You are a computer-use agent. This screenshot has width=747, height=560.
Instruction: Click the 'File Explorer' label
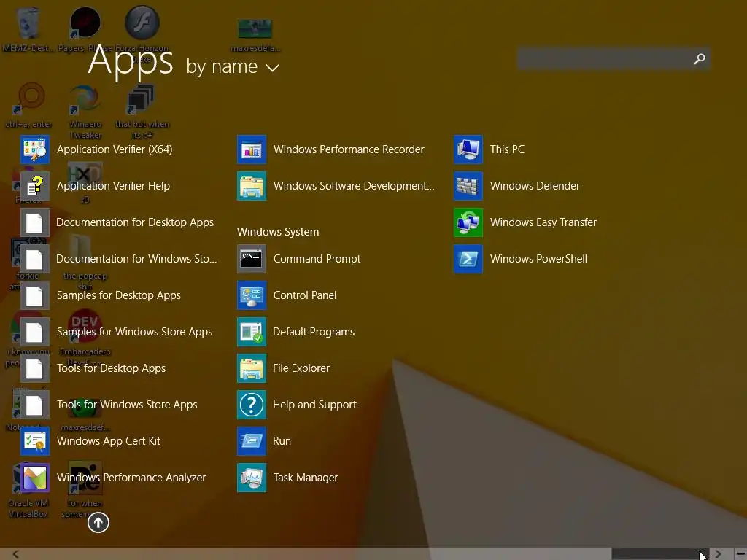click(x=301, y=368)
